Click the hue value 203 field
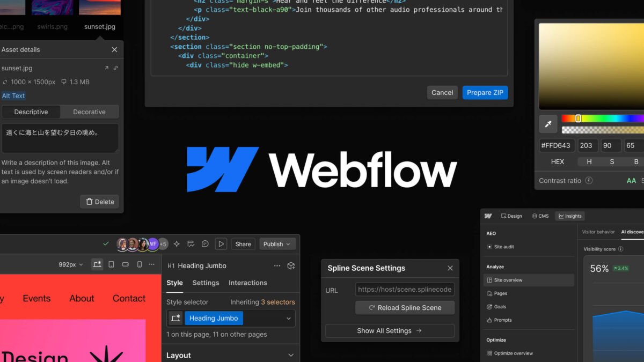The width and height of the screenshot is (644, 362). point(588,145)
